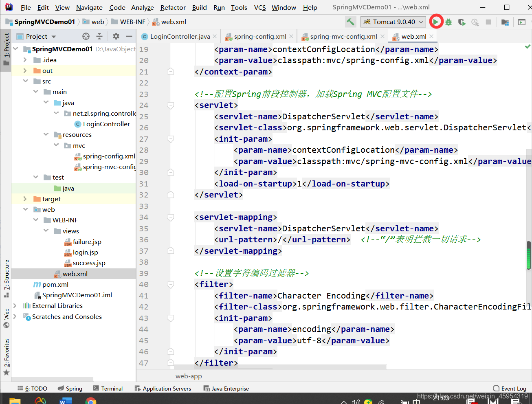Screen dimensions: 532x404
Task: Open the 1: Project side tab
Action: click(6, 50)
